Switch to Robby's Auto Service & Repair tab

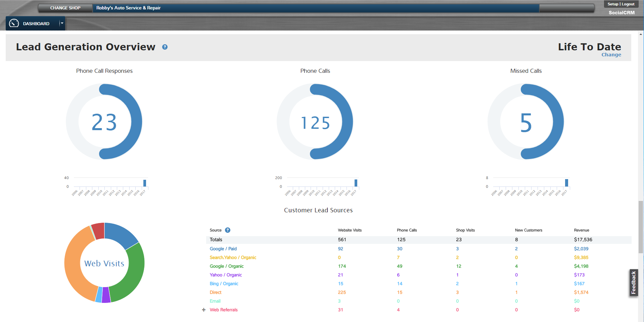129,8
